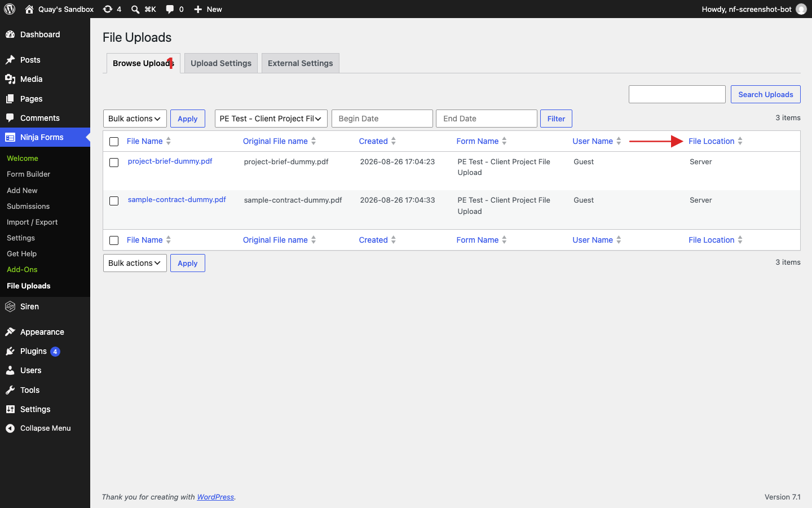Select the sample-contract-dummy.pdf row checkbox
The width and height of the screenshot is (812, 508).
114,201
